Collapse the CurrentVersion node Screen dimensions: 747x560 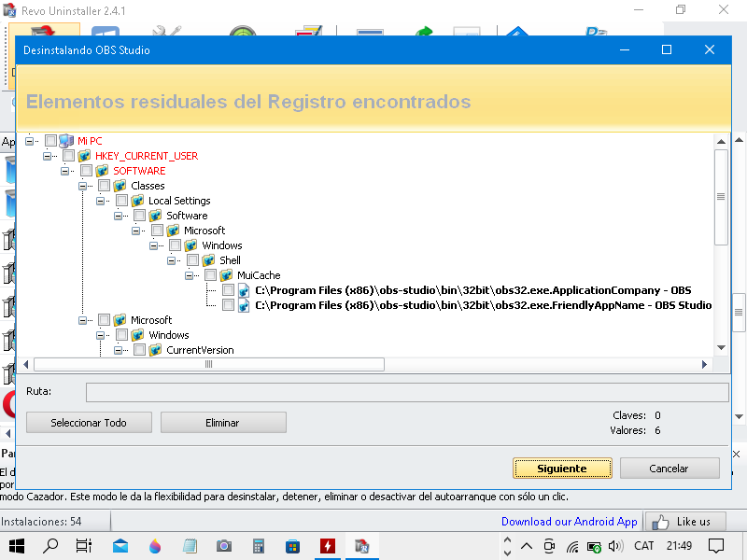pyautogui.click(x=119, y=350)
